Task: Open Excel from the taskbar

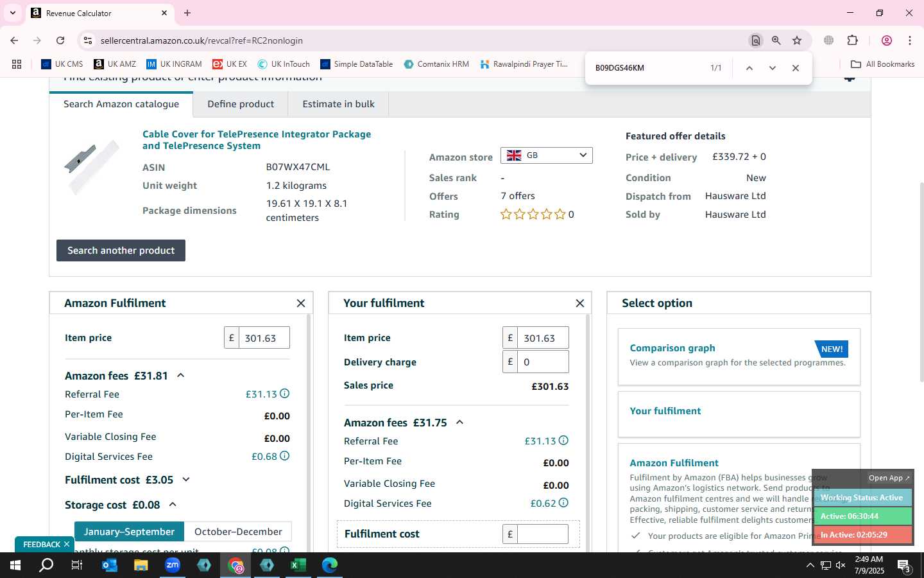Action: pos(298,565)
